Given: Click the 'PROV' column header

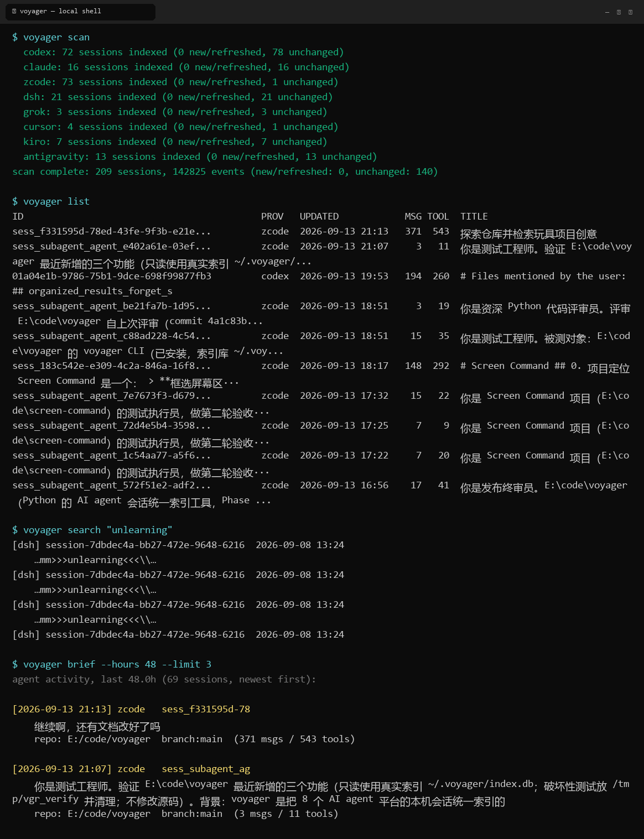Looking at the screenshot, I should pos(272,216).
